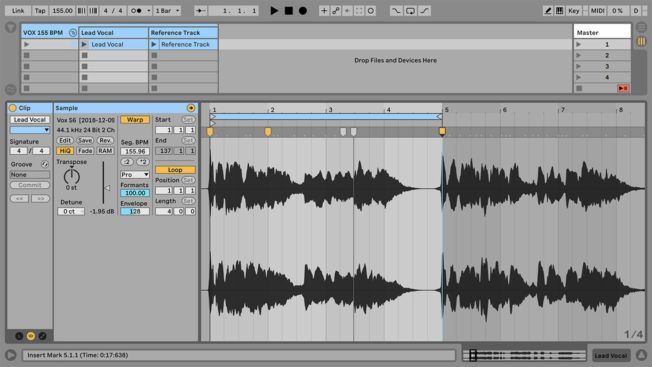Click the Seg. BPM 155.96 field

135,151
